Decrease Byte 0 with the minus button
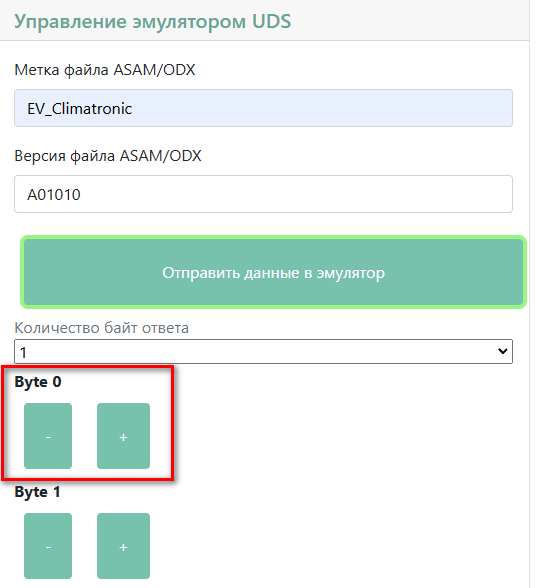The width and height of the screenshot is (539, 588). click(x=48, y=436)
